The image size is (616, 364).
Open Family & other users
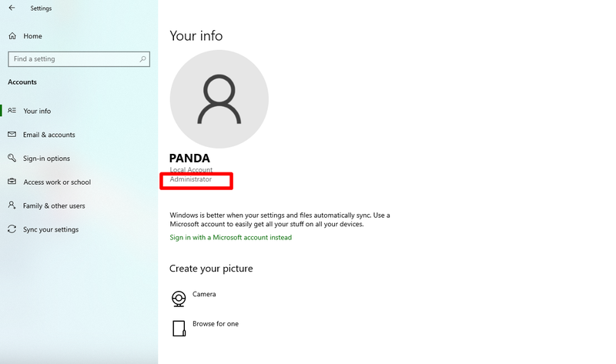click(54, 205)
